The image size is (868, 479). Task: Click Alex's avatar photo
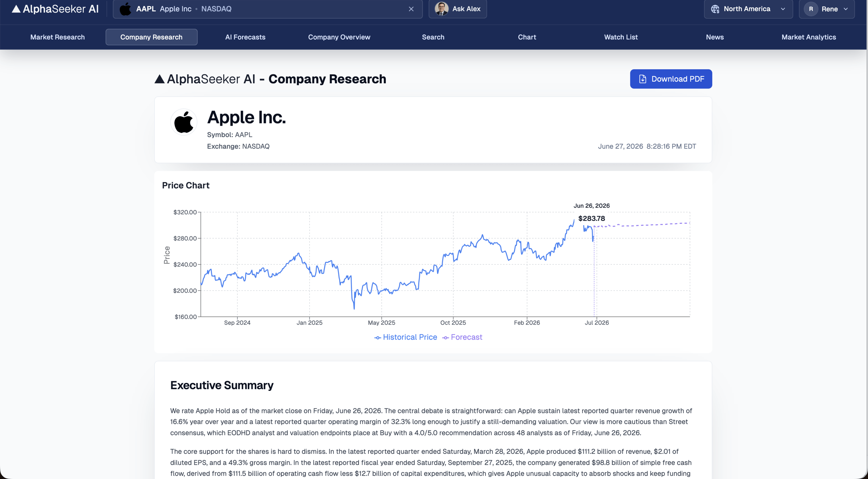point(441,9)
